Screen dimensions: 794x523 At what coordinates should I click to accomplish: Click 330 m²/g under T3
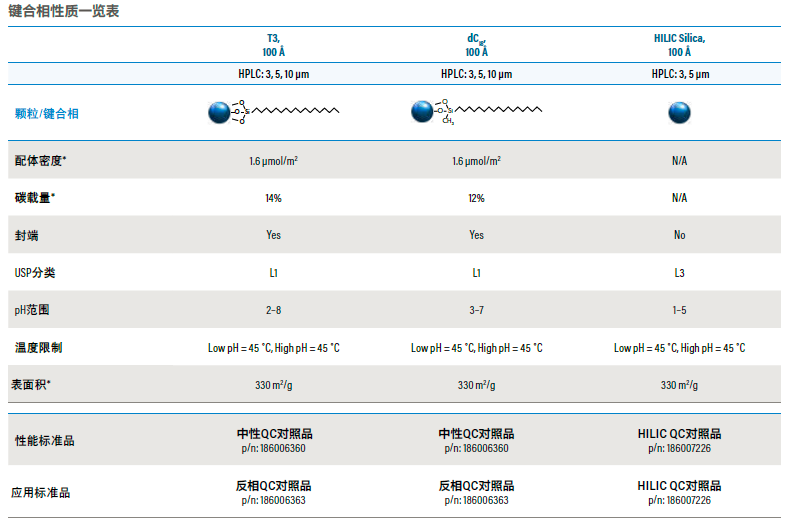pos(273,385)
